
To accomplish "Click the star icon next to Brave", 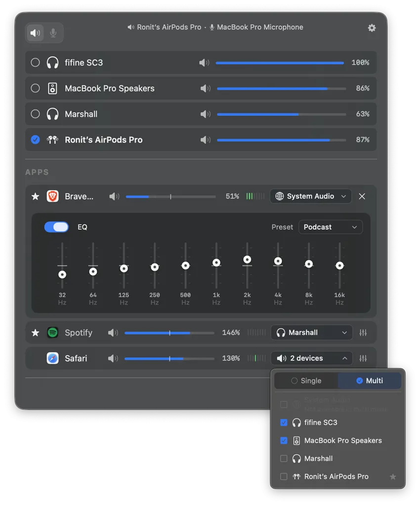I will tap(35, 196).
